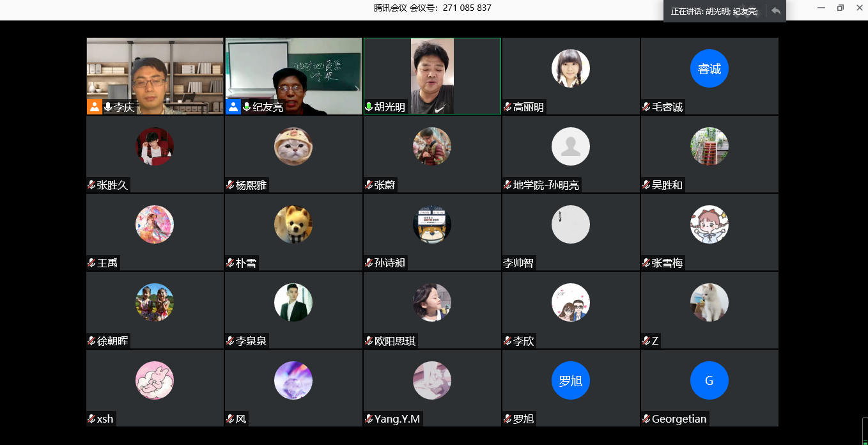The width and height of the screenshot is (868, 445).
Task: Click the muted mic icon beside 高丽明
Action: pyautogui.click(x=508, y=107)
